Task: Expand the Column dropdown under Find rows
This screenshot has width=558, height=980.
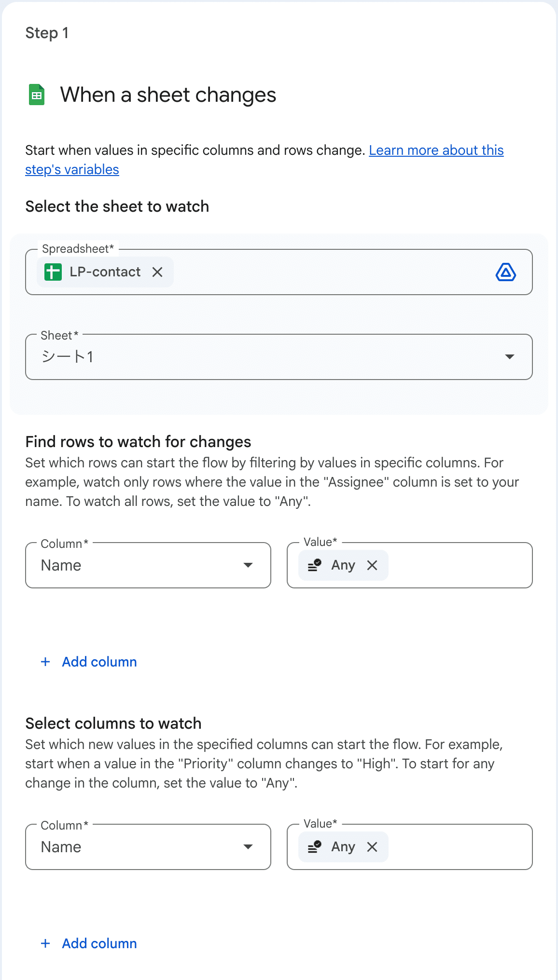Action: pos(148,565)
